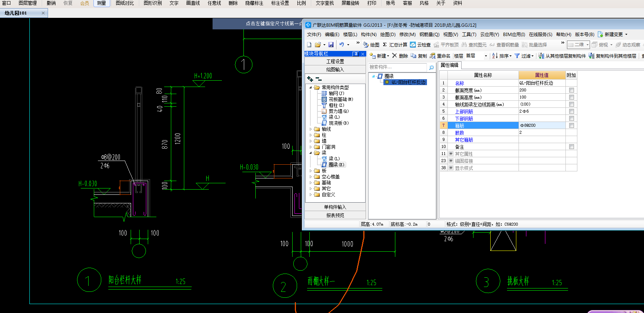Select 圈梁(E) in the tree

(x=333, y=165)
